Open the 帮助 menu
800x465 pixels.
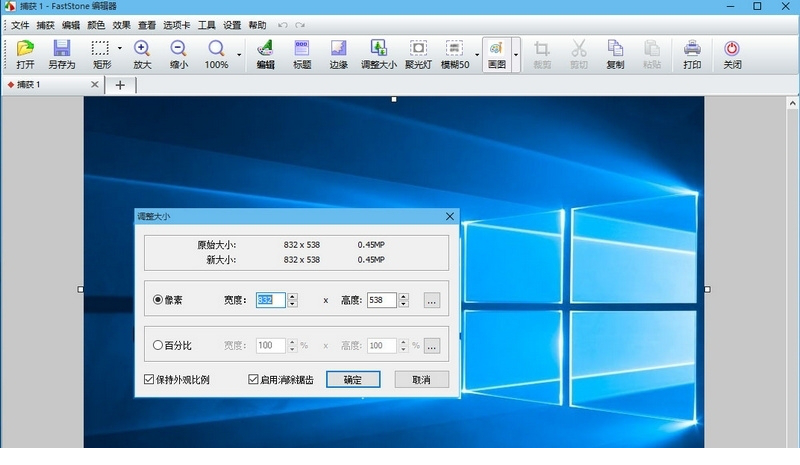257,25
